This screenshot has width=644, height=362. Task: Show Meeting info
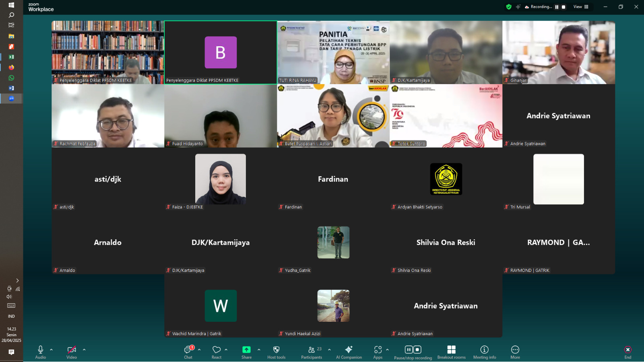(x=485, y=352)
